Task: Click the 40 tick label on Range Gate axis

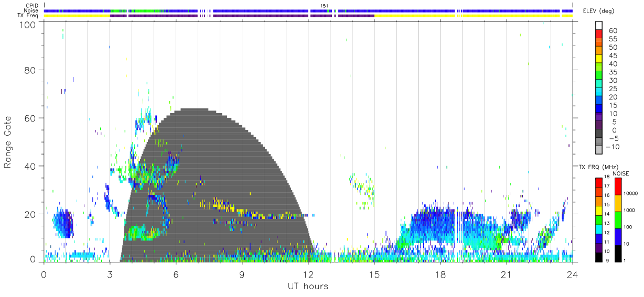Action: [x=30, y=166]
